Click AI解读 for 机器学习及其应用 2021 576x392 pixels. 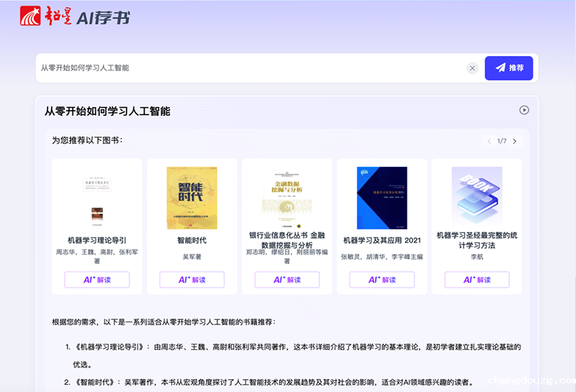point(382,280)
